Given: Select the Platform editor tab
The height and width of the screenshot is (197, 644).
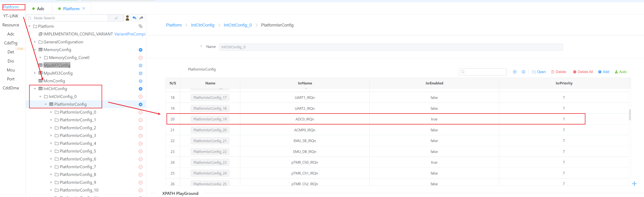Looking at the screenshot, I should click(x=71, y=9).
